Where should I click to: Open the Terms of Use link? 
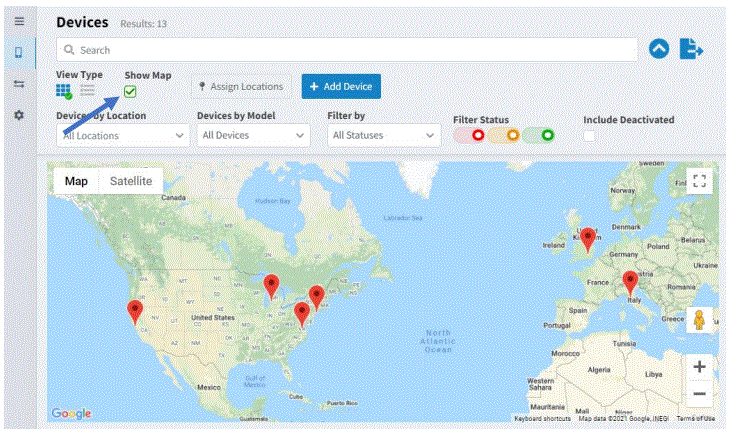pyautogui.click(x=696, y=418)
